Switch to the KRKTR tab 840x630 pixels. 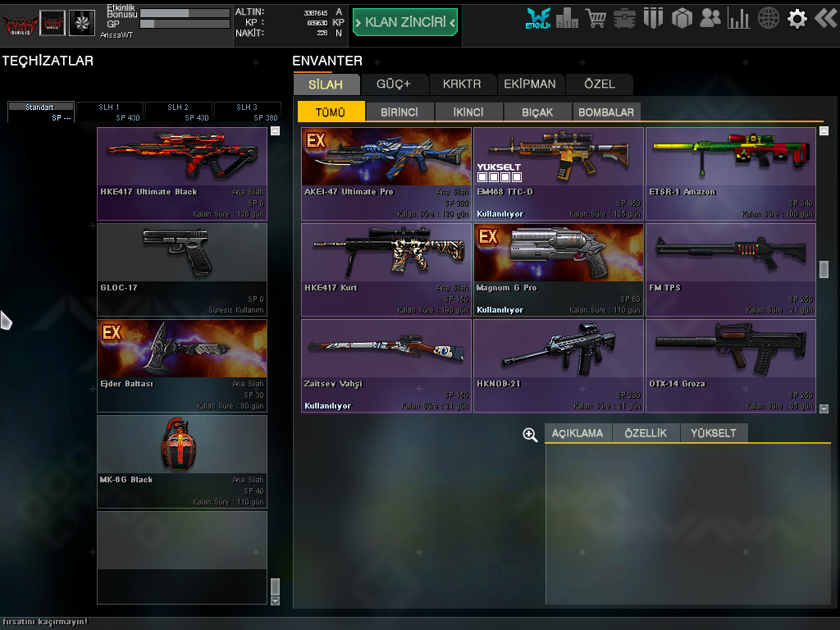[x=462, y=84]
